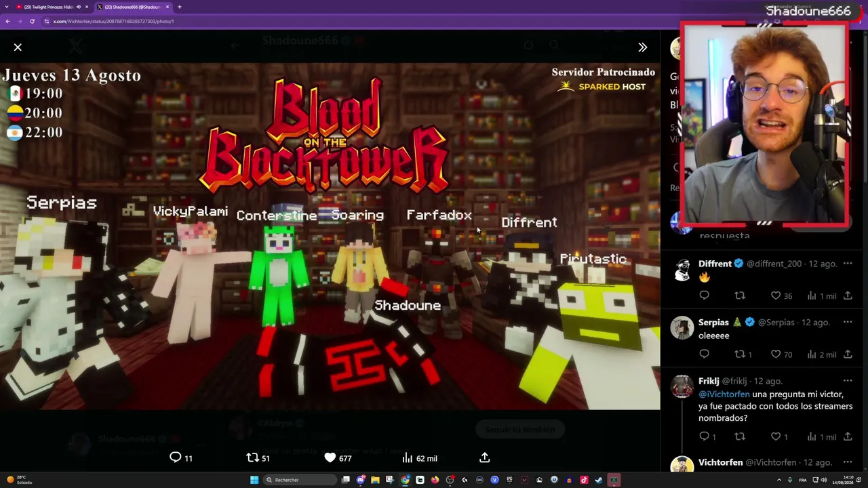View stats of Serpias's comment
This screenshot has width=868, height=488.
[821, 354]
